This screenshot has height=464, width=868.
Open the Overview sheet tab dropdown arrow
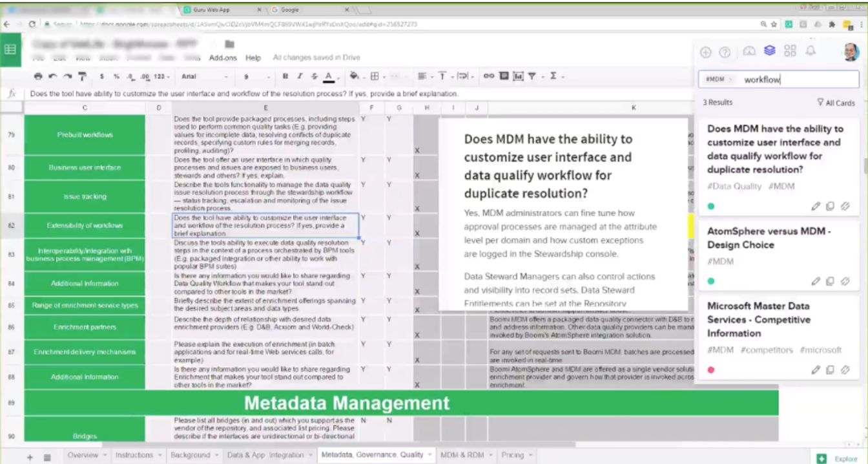tap(105, 455)
